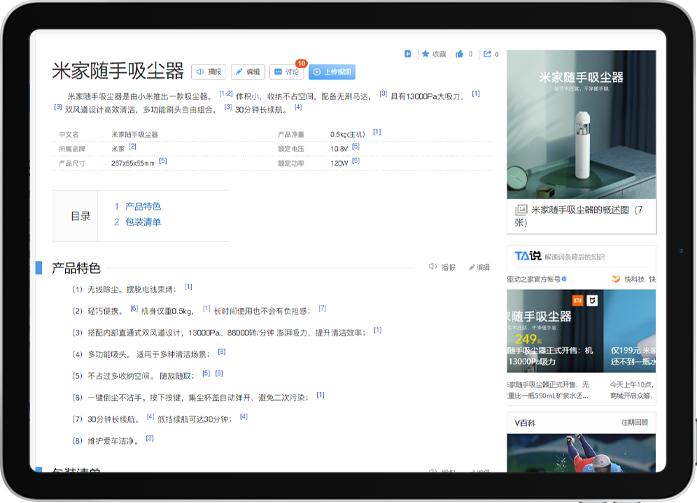The height and width of the screenshot is (503, 697).
Task: Open reference [4] after 30分钟长续航 in intro
Action: point(298,107)
